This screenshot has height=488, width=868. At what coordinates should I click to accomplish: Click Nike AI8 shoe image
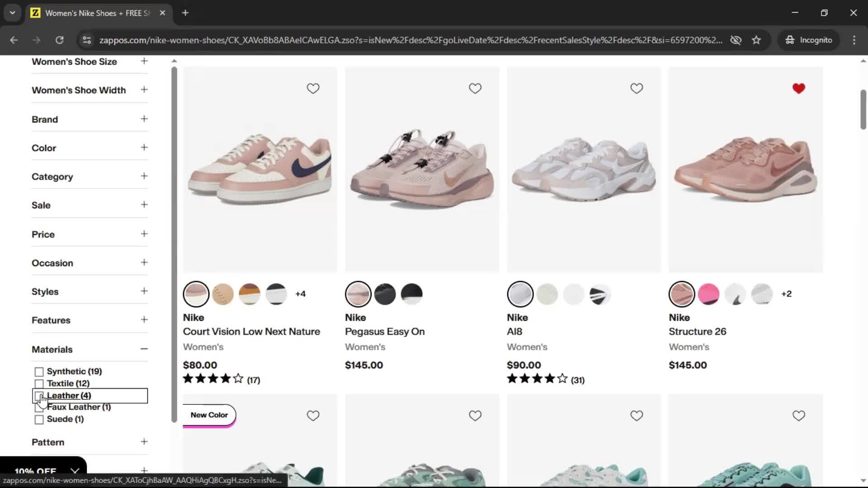(584, 170)
